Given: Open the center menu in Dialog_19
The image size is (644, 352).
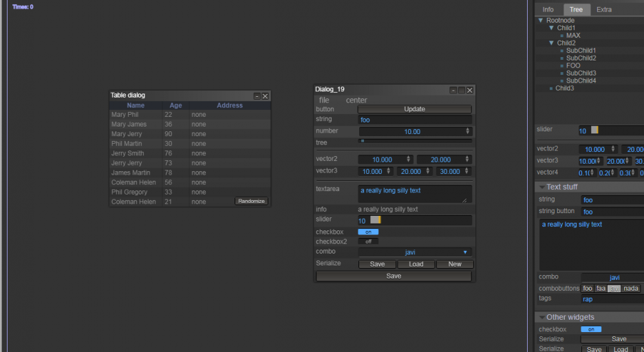Looking at the screenshot, I should pos(356,100).
